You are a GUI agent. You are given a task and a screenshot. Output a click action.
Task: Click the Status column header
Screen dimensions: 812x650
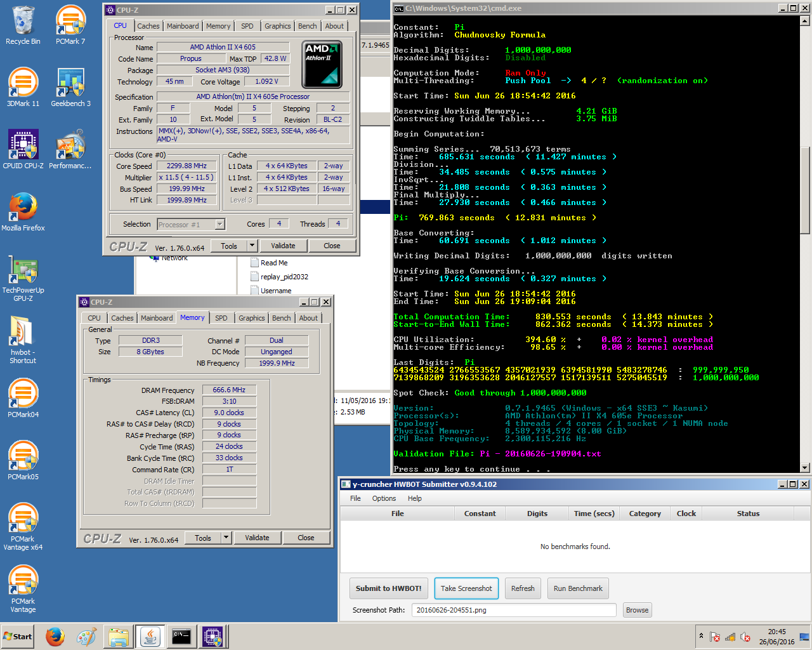(x=748, y=514)
